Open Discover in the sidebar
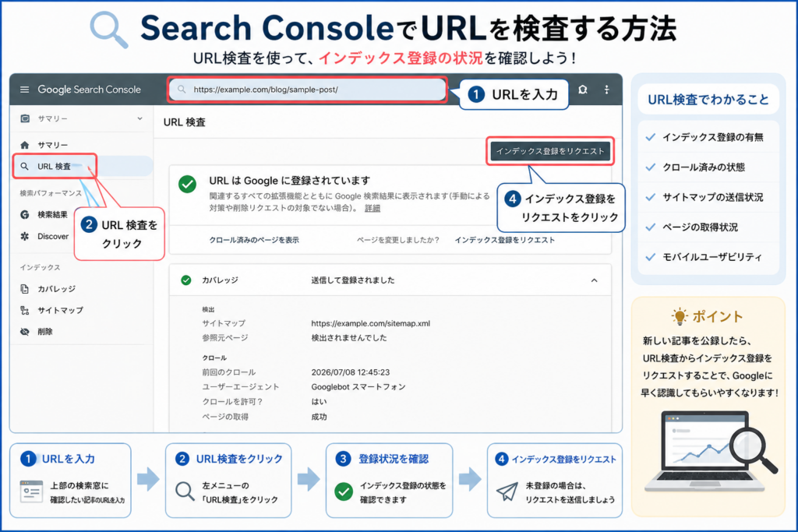This screenshot has width=798, height=532. click(x=53, y=236)
